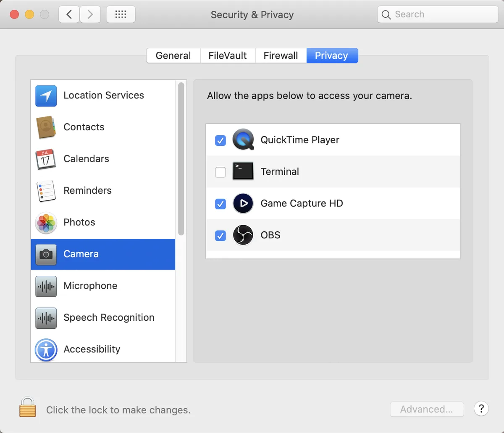Switch to the General tab

(173, 55)
